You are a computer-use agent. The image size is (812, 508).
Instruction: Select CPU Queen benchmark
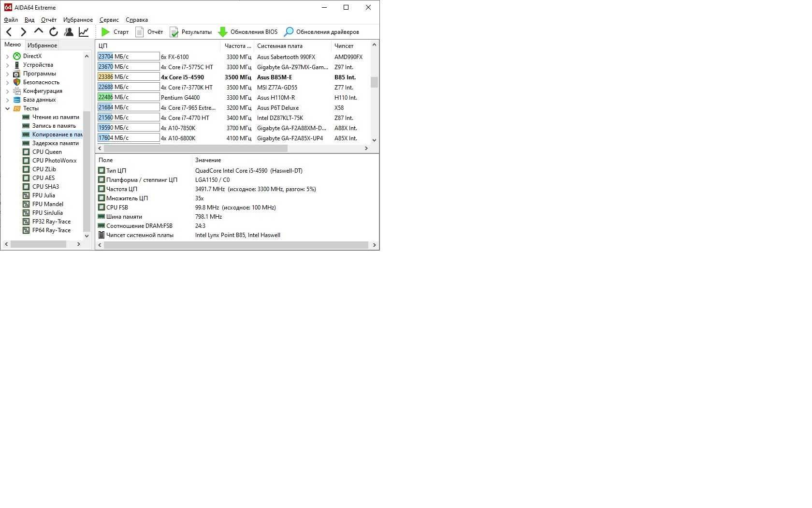pos(42,152)
